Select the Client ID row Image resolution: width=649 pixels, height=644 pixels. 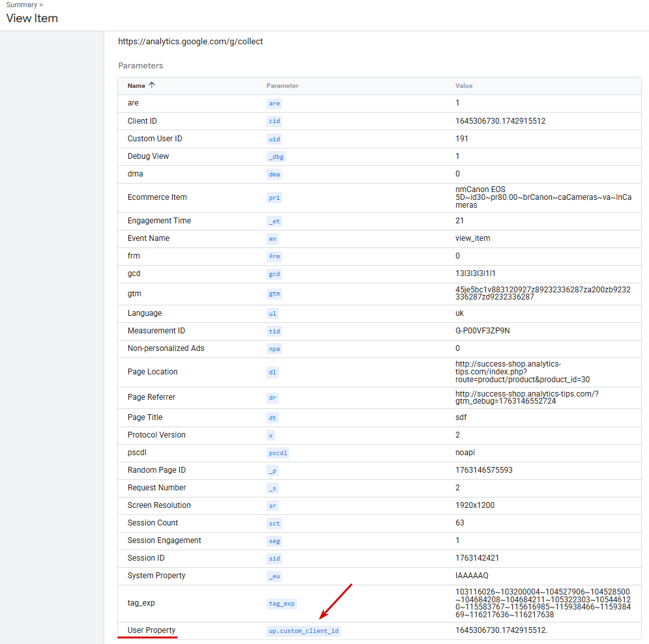[x=142, y=121]
